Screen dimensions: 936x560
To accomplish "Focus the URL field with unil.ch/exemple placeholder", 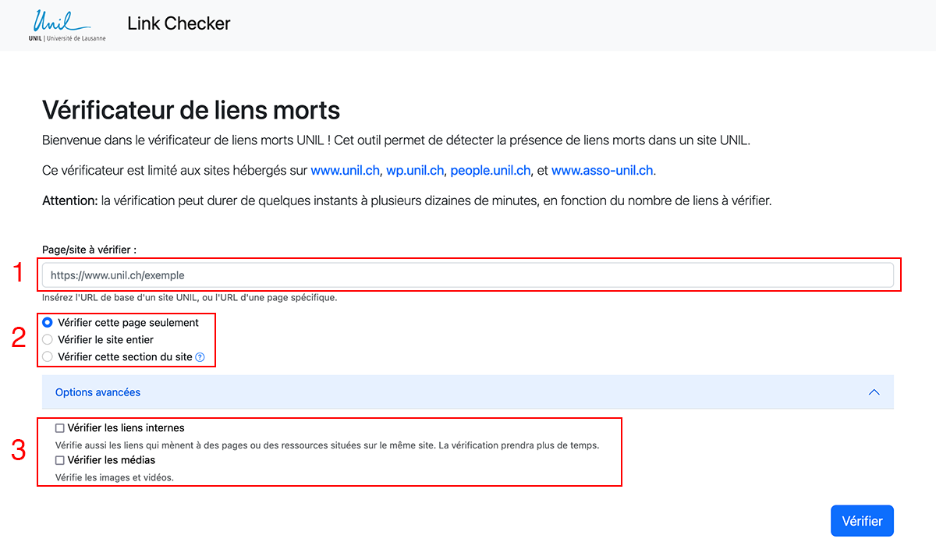I will point(468,275).
